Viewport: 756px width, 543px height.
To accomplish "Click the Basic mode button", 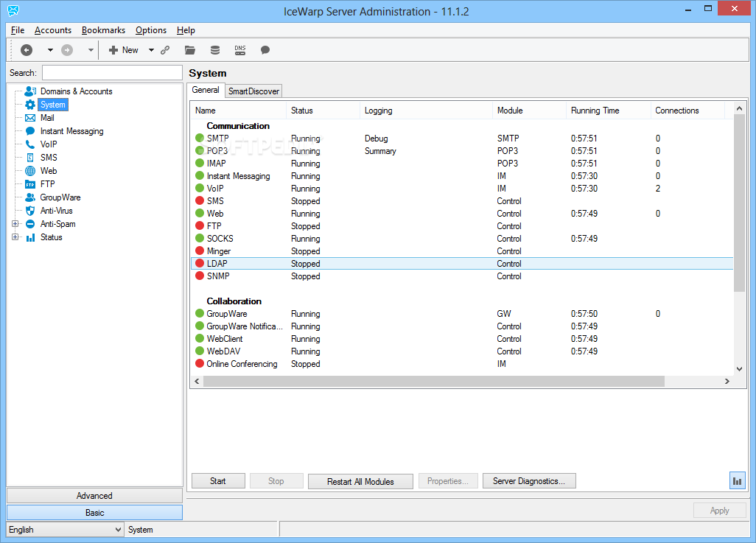I will pyautogui.click(x=94, y=513).
